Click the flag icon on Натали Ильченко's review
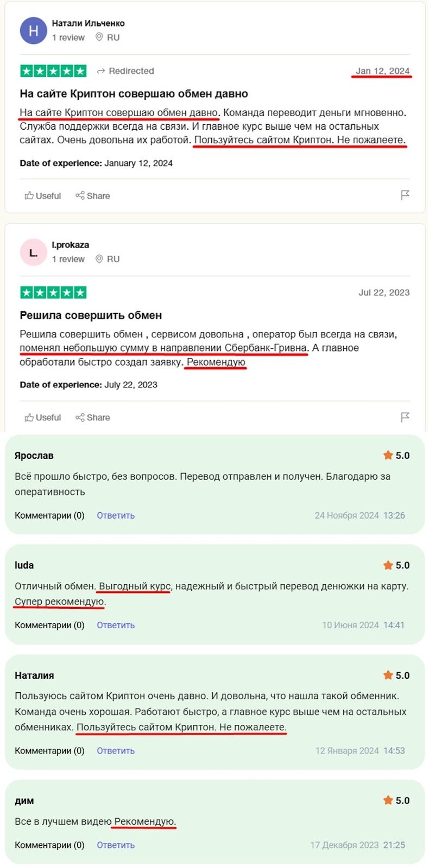Image resolution: width=429 pixels, height=868 pixels. (405, 195)
